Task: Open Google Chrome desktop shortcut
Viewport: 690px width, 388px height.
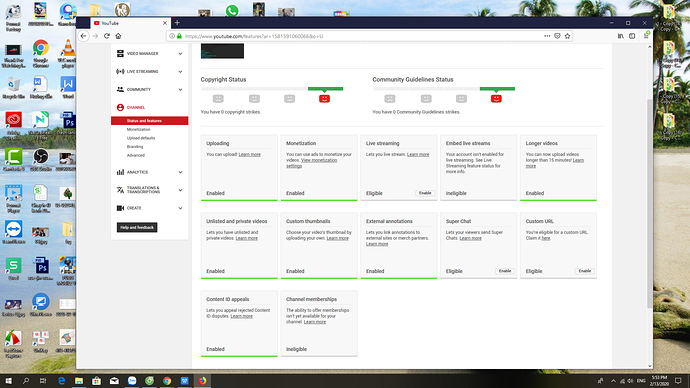Action: click(40, 53)
